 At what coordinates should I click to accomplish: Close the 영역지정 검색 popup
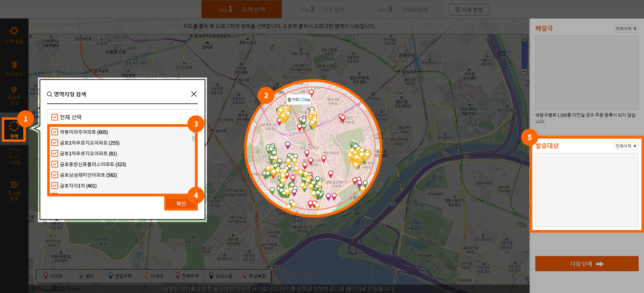pos(194,94)
